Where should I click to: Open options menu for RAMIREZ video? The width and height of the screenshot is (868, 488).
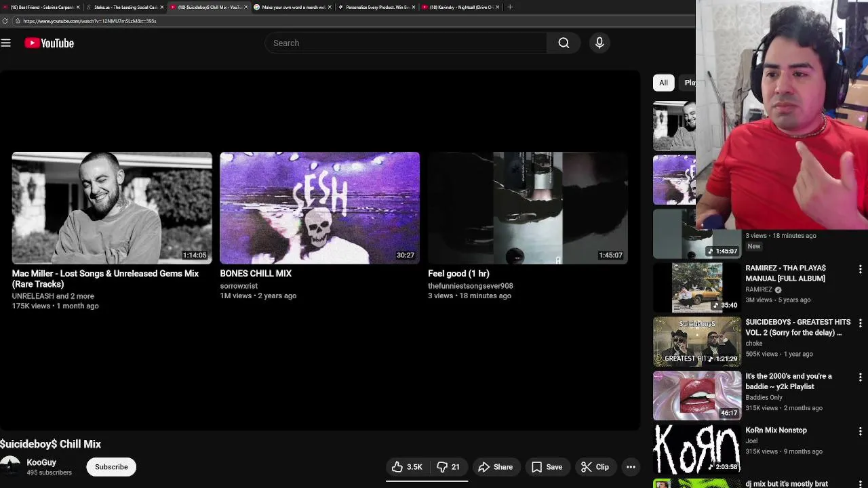coord(861,269)
